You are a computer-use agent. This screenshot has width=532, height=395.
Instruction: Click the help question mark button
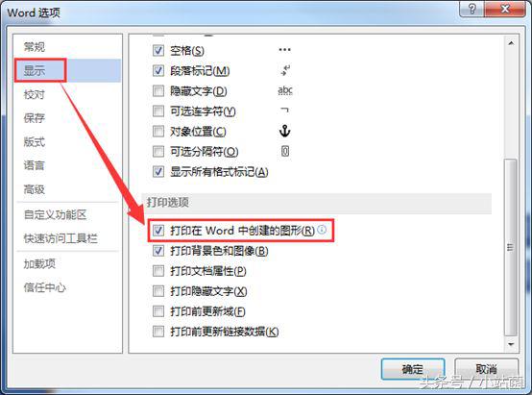[472, 10]
